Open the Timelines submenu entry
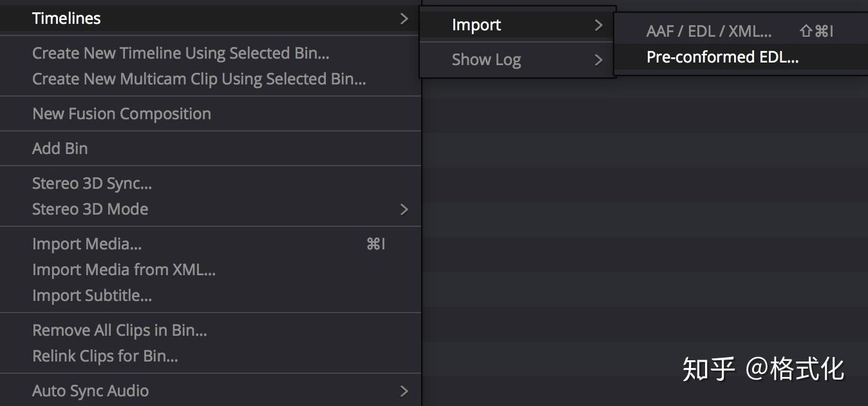The image size is (868, 406). point(67,19)
